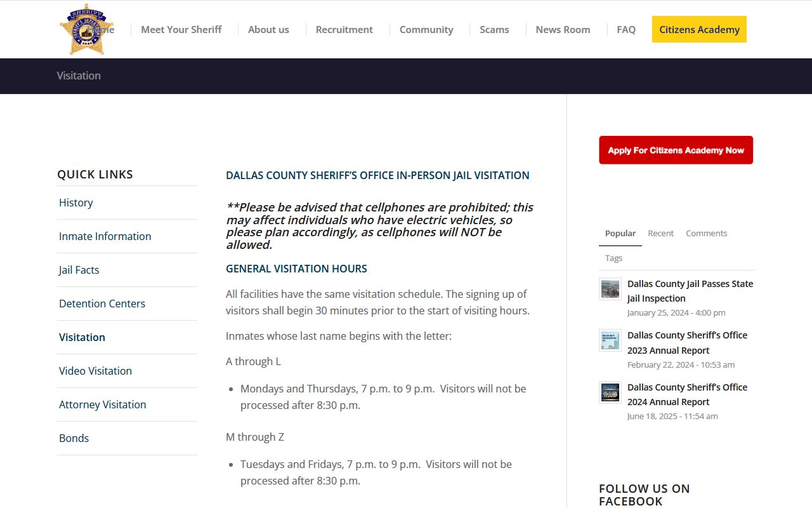Viewport: 812px width, 508px height.
Task: Click the FOLLOW US ON FACEBOOK heading
Action: click(645, 495)
